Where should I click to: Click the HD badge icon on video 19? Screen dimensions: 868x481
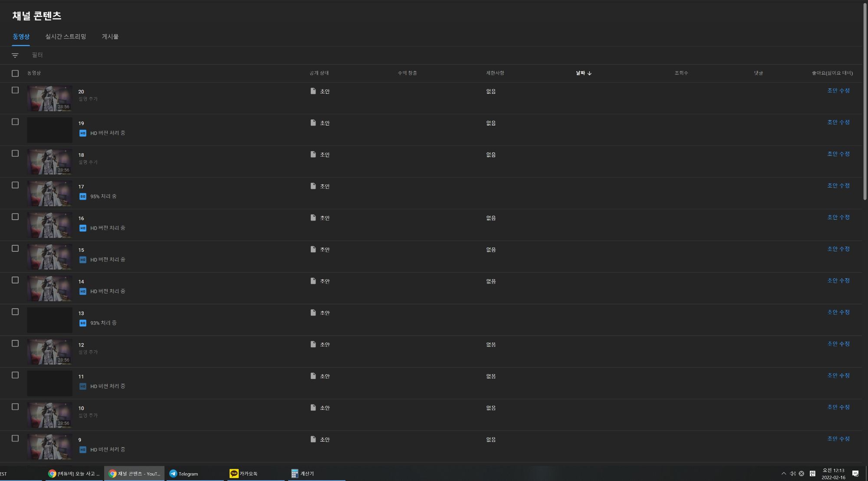82,133
